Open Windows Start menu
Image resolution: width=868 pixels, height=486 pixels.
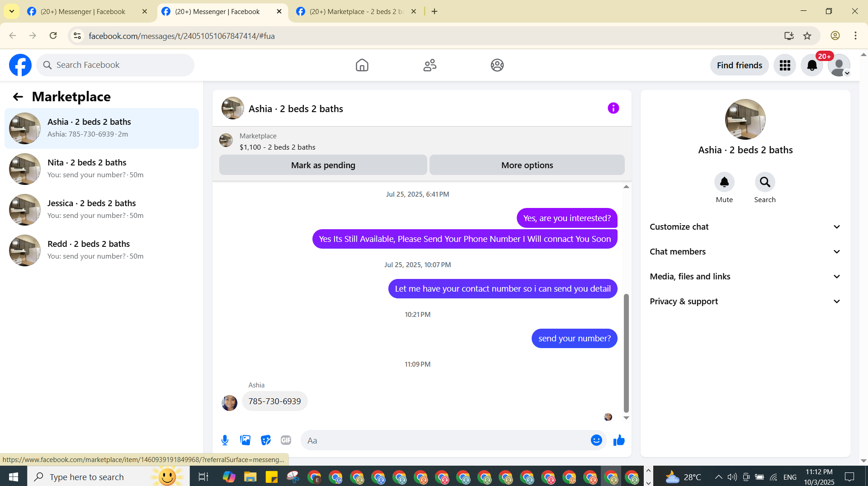pyautogui.click(x=14, y=477)
